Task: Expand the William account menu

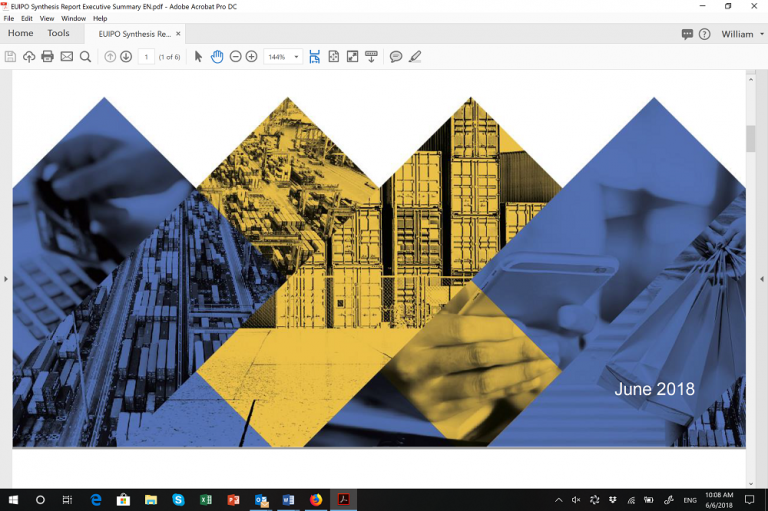Action: (x=742, y=34)
